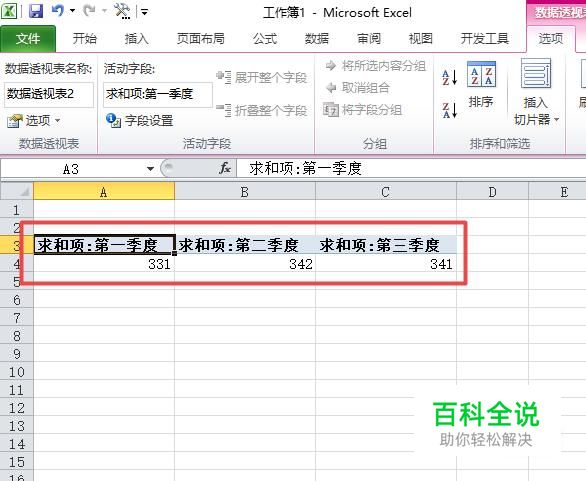Open the customize quick access toolbar dropdown
This screenshot has width=586, height=481.
144,12
